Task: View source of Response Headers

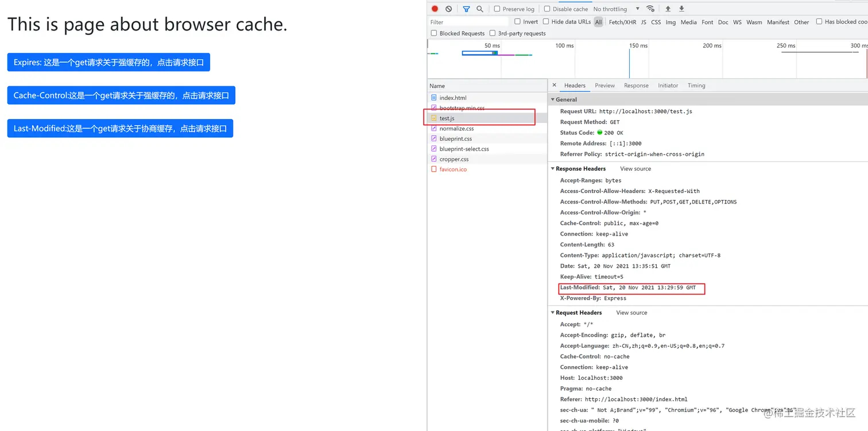Action: (x=635, y=168)
